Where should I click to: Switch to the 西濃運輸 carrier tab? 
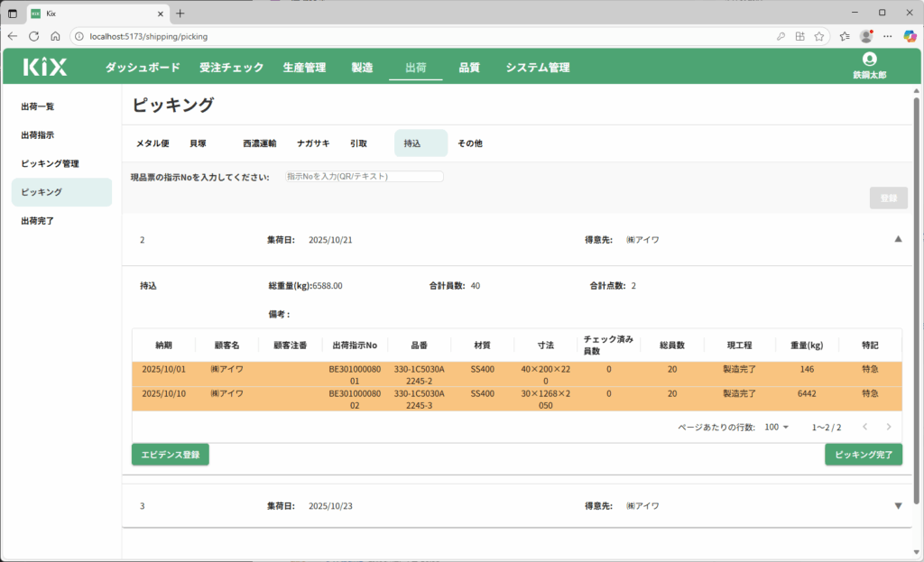click(x=260, y=143)
